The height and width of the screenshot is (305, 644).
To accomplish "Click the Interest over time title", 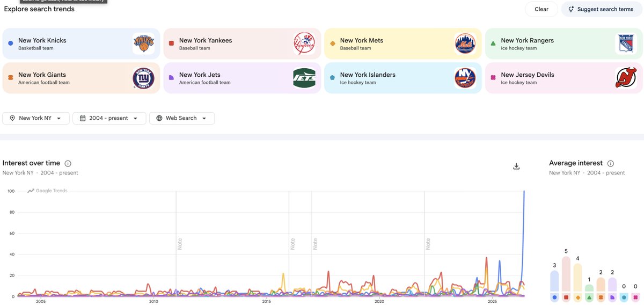I will pyautogui.click(x=31, y=163).
